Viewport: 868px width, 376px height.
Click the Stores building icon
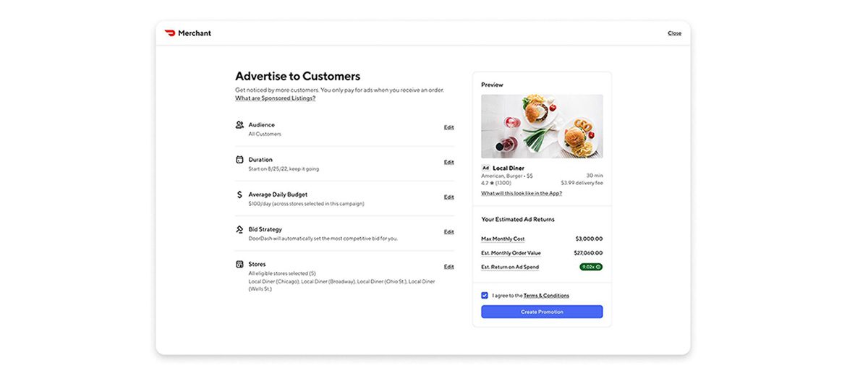[239, 265]
